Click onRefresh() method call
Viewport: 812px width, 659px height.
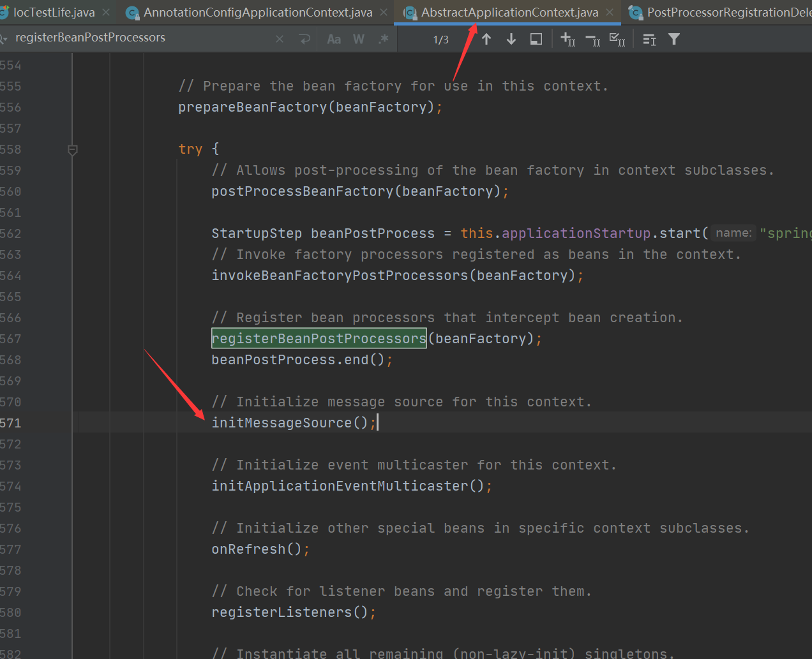[260, 549]
